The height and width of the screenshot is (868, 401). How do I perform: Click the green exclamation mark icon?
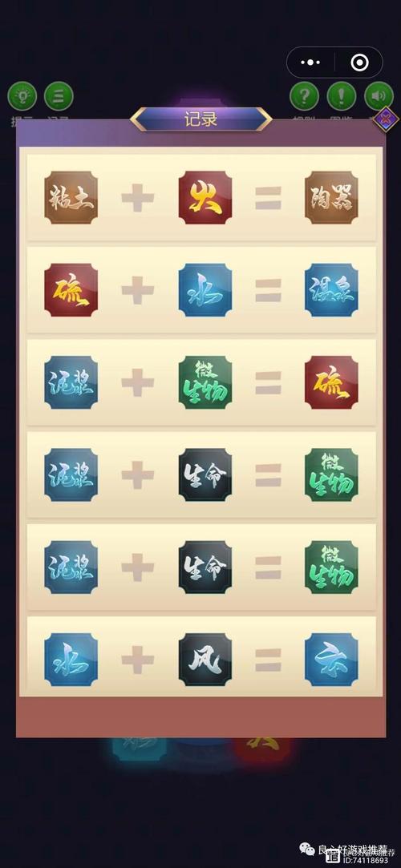(x=341, y=96)
